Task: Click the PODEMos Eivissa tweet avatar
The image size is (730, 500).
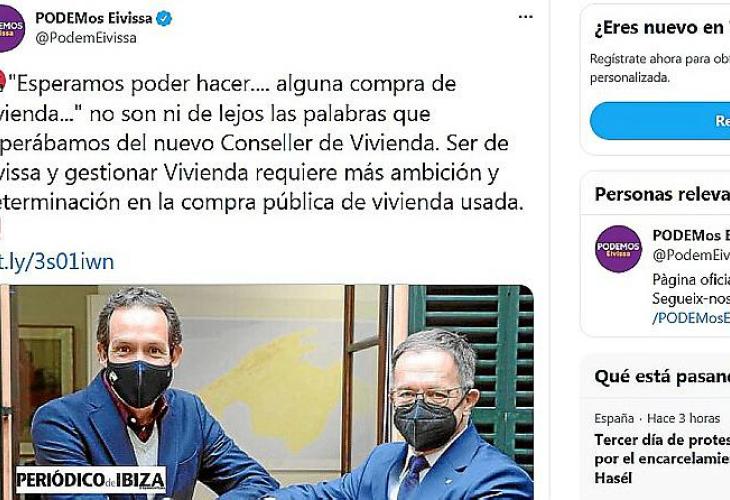Action: click(10, 29)
